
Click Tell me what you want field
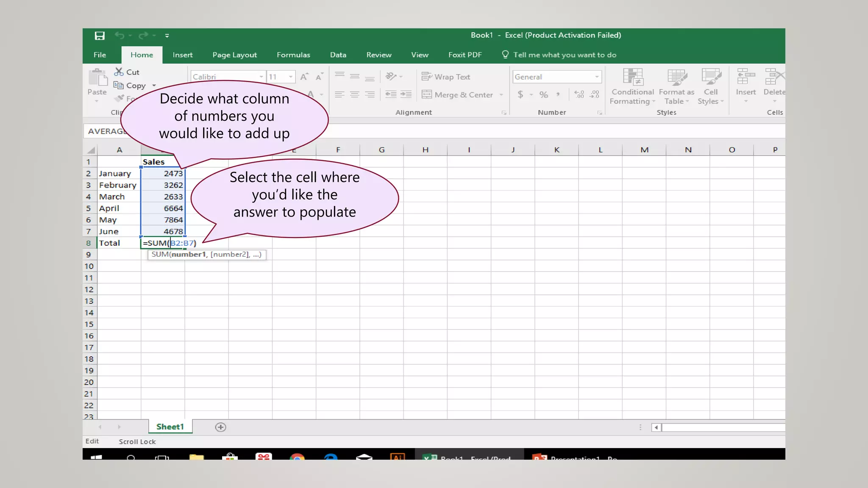(564, 55)
